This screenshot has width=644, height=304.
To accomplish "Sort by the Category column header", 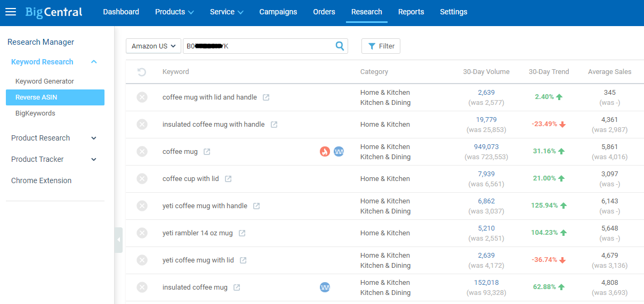I will (374, 72).
